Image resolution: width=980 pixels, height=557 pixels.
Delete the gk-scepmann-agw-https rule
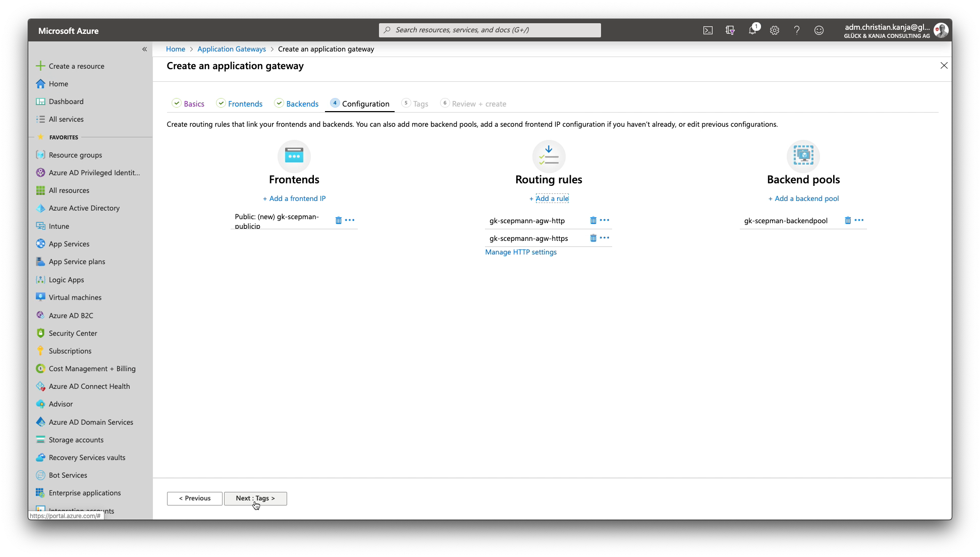[593, 238]
